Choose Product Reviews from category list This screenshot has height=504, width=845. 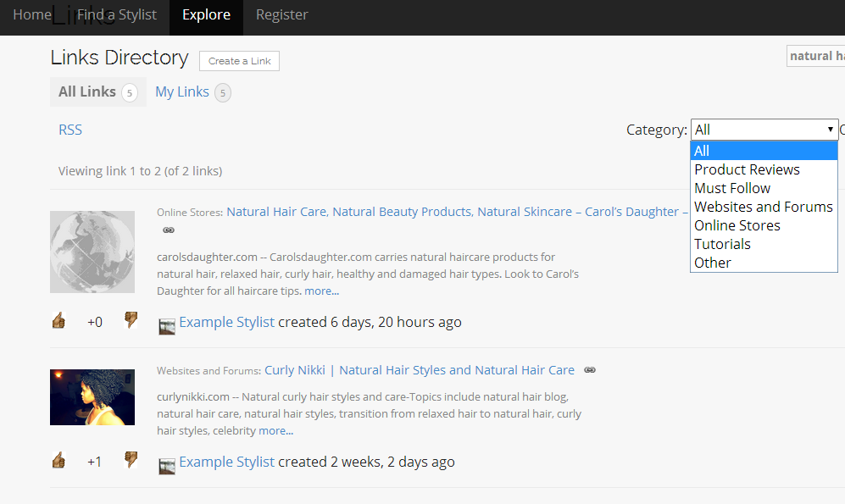(x=747, y=169)
